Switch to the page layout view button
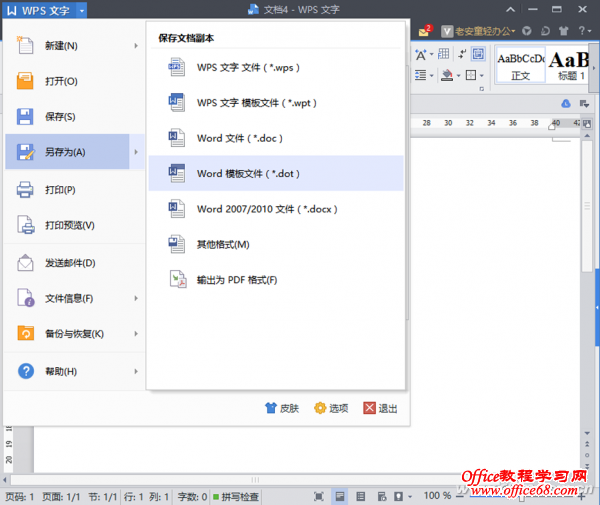The height and width of the screenshot is (505, 600). 340,496
